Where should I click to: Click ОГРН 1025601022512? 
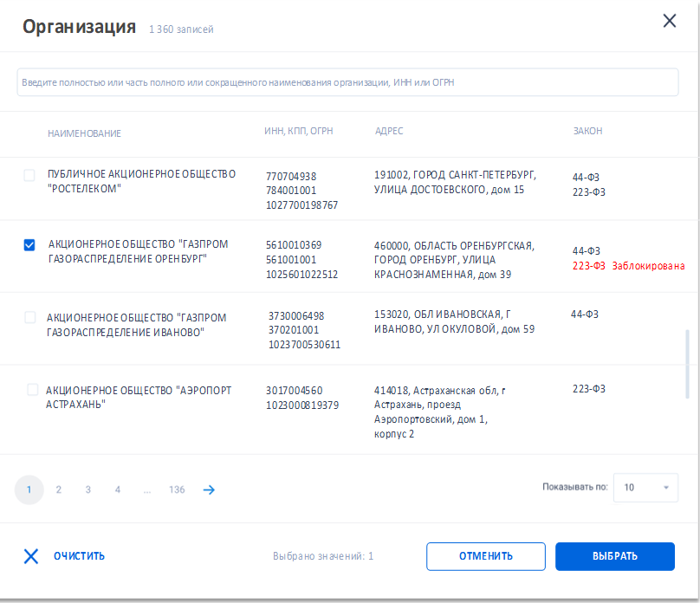[301, 275]
